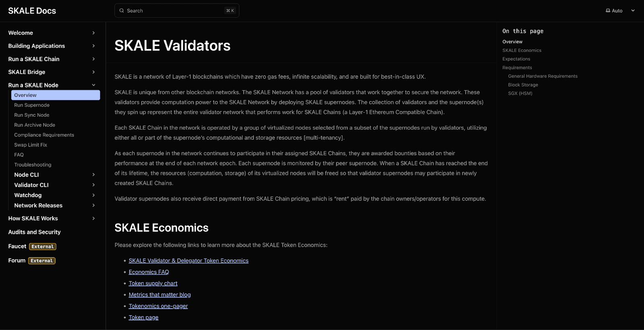The image size is (644, 330).
Task: Collapse the Run a SKALE Node section
Action: click(x=93, y=85)
